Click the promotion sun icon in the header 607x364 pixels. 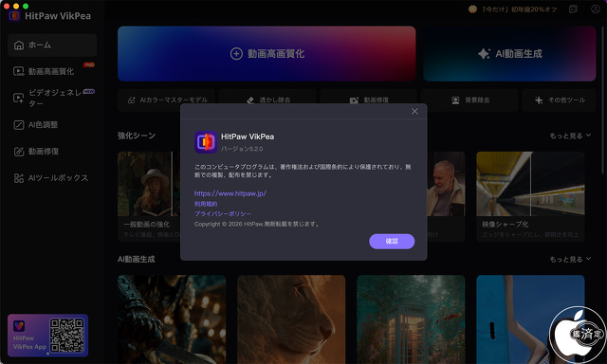[472, 9]
